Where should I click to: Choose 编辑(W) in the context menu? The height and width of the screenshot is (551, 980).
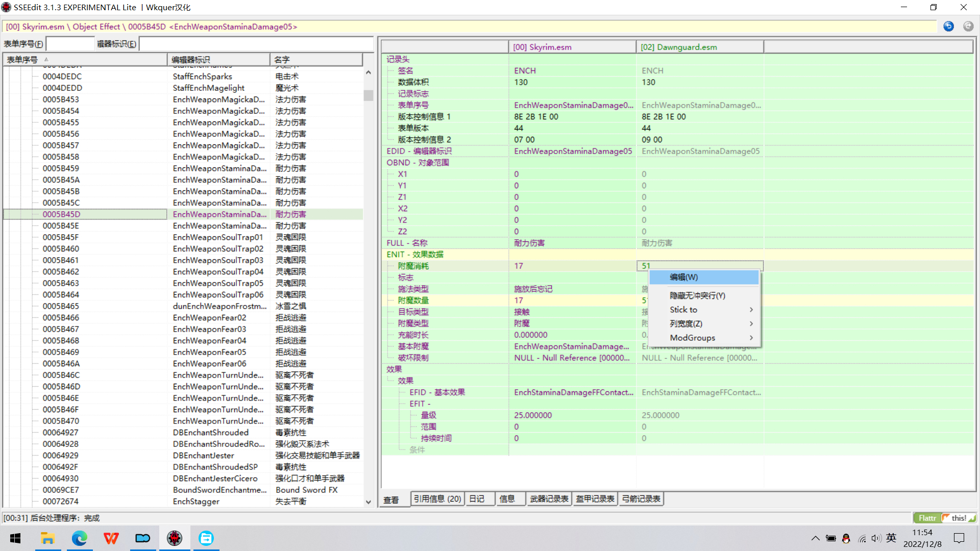click(x=704, y=277)
